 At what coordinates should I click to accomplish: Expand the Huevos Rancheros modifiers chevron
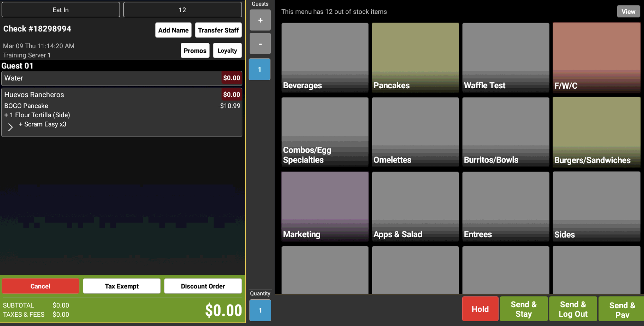pos(10,127)
